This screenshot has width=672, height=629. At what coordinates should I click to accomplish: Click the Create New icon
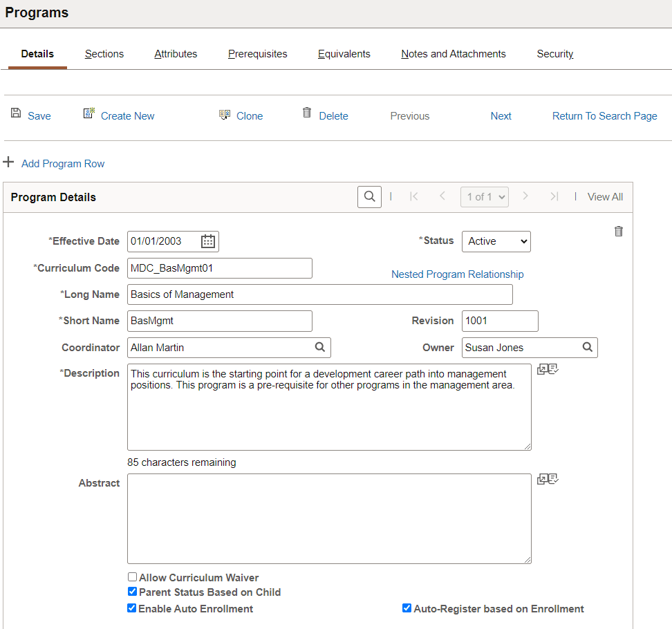[x=88, y=113]
